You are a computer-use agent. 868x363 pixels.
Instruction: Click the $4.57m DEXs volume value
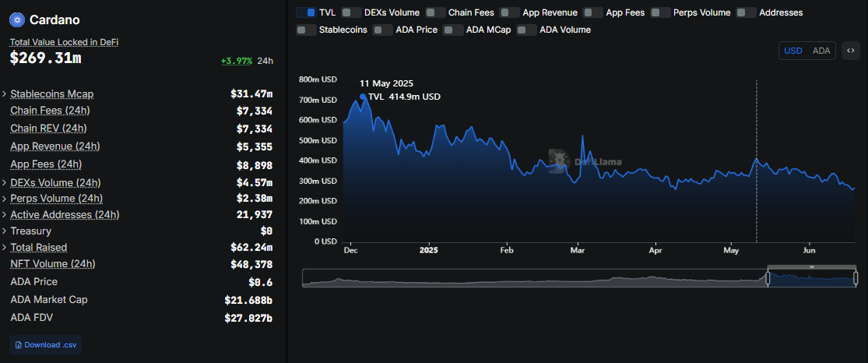click(255, 182)
